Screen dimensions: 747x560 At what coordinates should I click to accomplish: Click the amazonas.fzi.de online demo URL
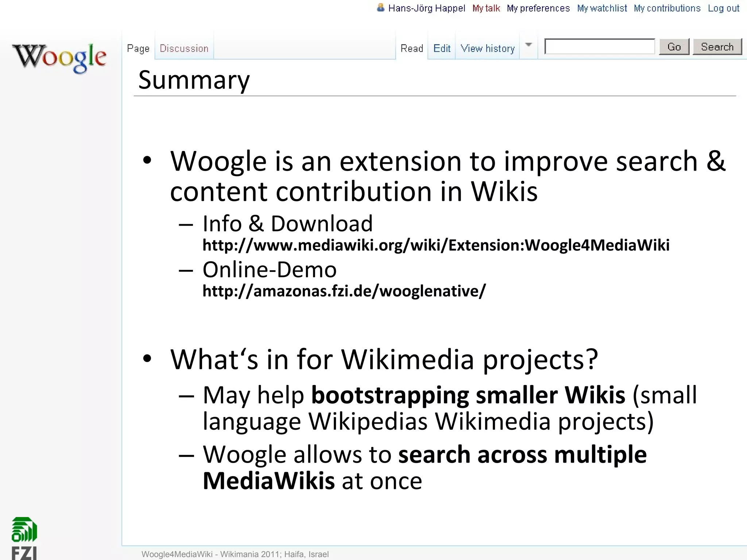[x=344, y=291]
